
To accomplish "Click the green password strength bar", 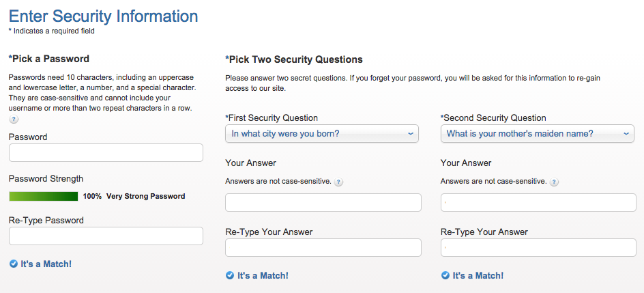I will coord(44,196).
